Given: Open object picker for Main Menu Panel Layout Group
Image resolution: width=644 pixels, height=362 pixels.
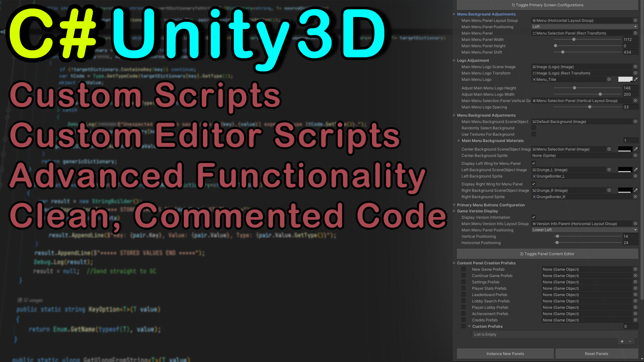Looking at the screenshot, I should (635, 20).
